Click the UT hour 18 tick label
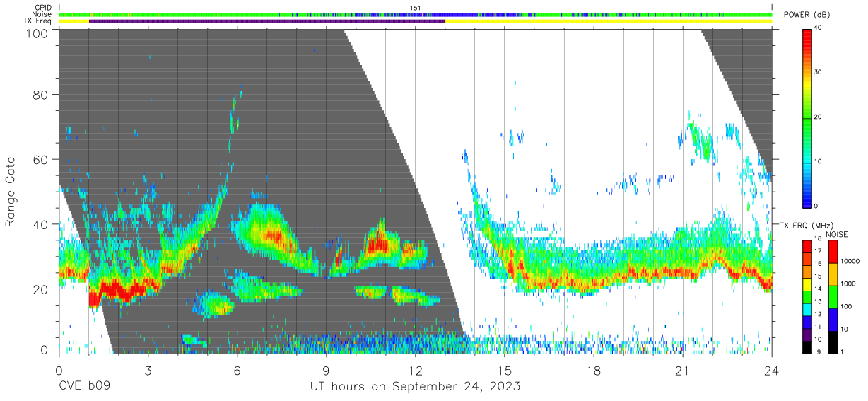This screenshot has height=401, width=868. pos(593,371)
